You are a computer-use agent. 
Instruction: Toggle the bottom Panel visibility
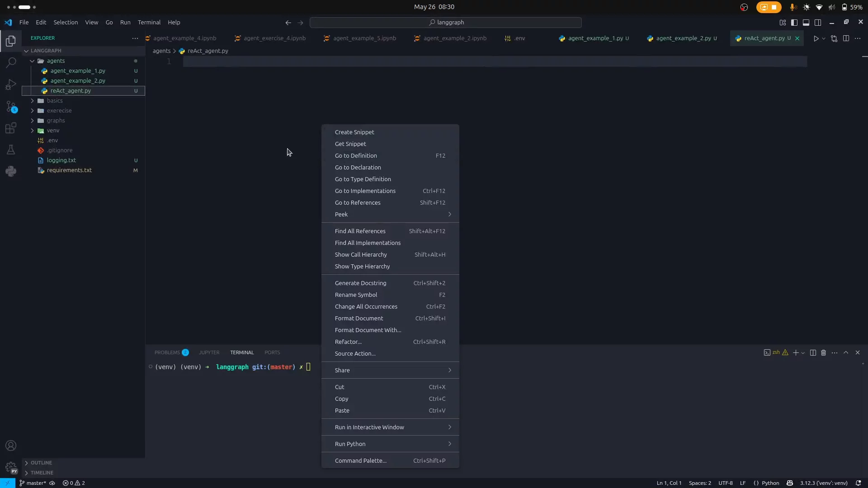click(x=806, y=23)
